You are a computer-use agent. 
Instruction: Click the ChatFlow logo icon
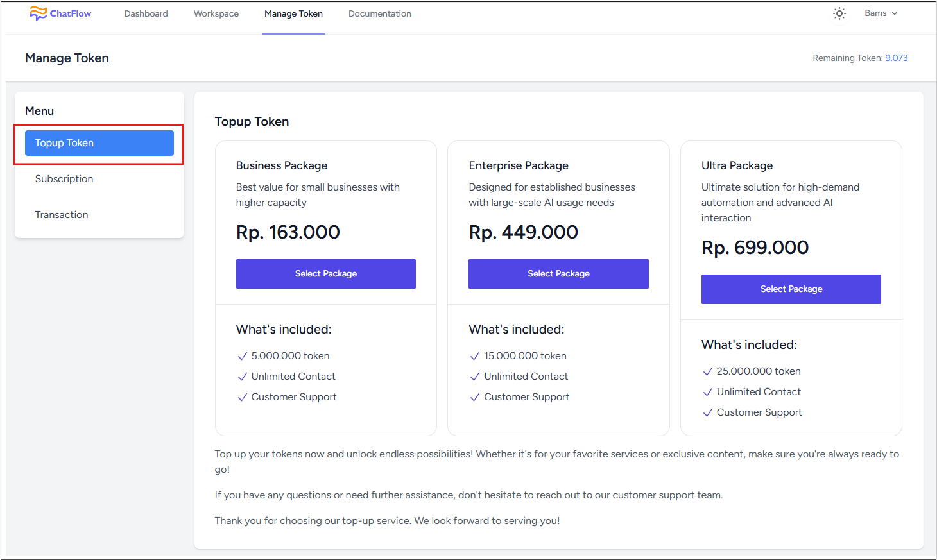38,13
